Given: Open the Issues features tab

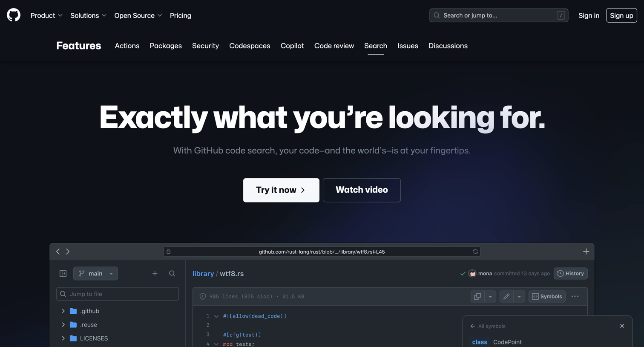Looking at the screenshot, I should [408, 46].
